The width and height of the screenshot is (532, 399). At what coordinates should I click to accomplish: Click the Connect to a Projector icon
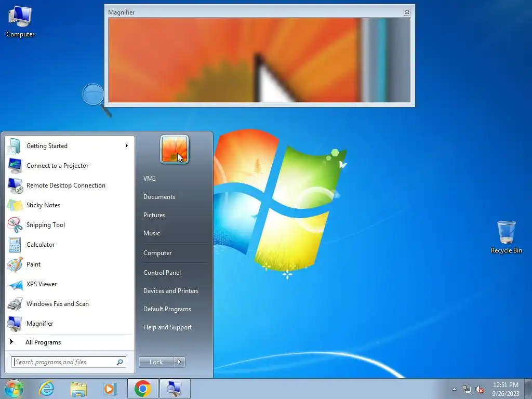coord(15,166)
